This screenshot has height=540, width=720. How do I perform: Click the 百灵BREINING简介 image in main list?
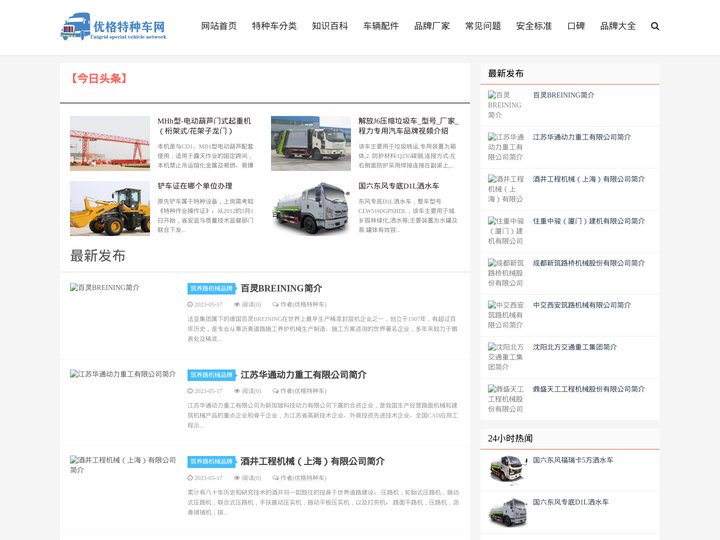click(105, 287)
